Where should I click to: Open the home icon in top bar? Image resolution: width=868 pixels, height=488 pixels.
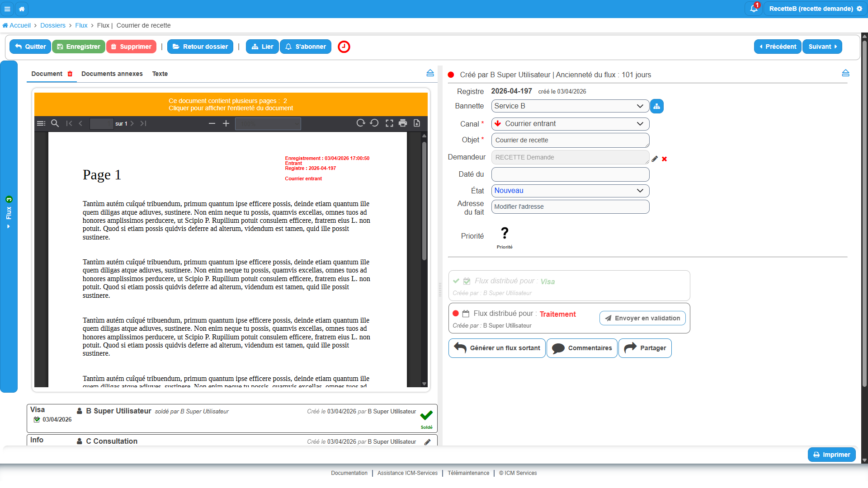click(22, 9)
